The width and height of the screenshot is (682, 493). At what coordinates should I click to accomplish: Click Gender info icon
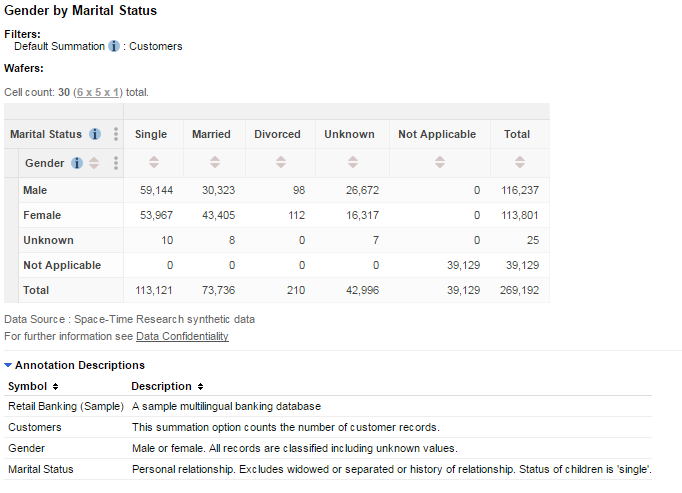coord(77,163)
